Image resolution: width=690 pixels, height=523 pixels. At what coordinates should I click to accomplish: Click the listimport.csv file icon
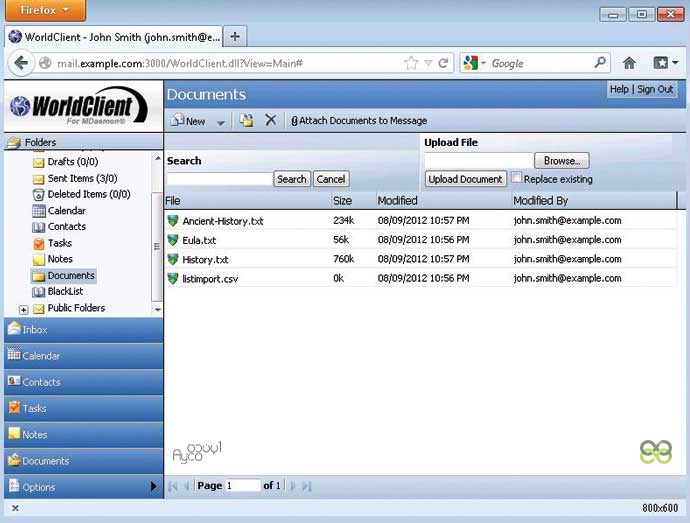173,278
